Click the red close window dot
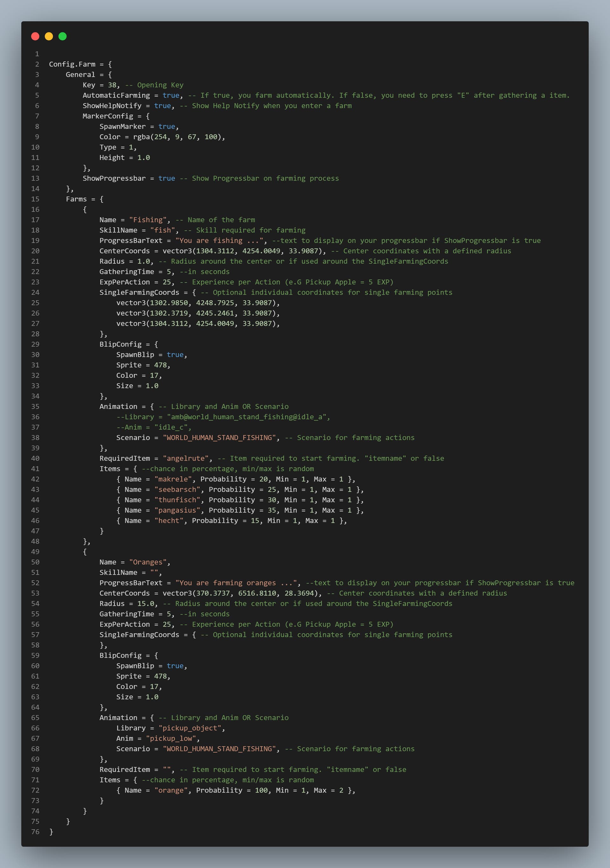This screenshot has width=610, height=868. click(x=35, y=36)
